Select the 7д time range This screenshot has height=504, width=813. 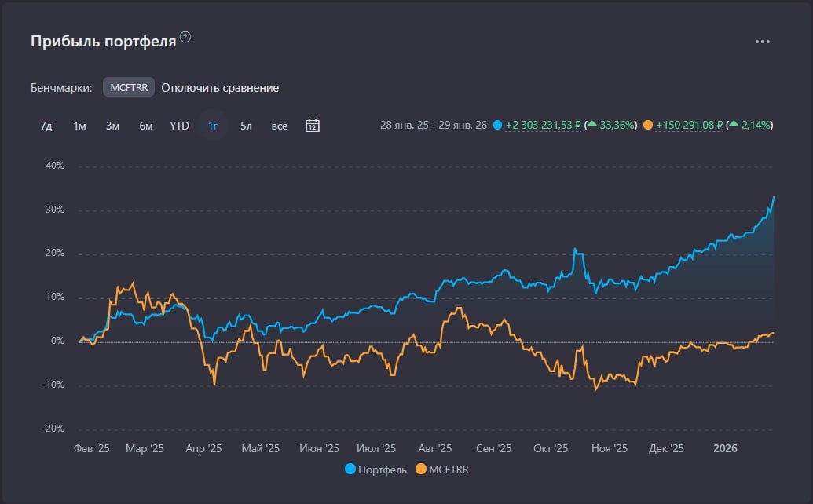click(46, 126)
